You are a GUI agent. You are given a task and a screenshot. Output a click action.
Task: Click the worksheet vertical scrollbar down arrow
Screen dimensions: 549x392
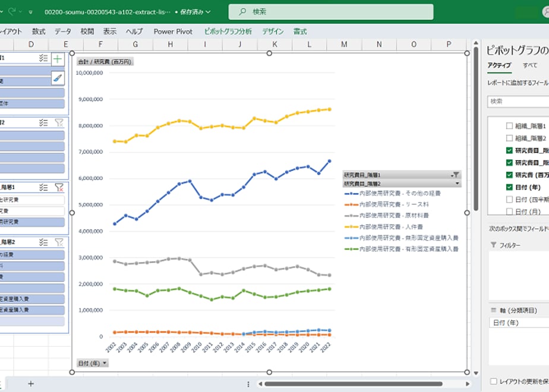tap(476, 373)
